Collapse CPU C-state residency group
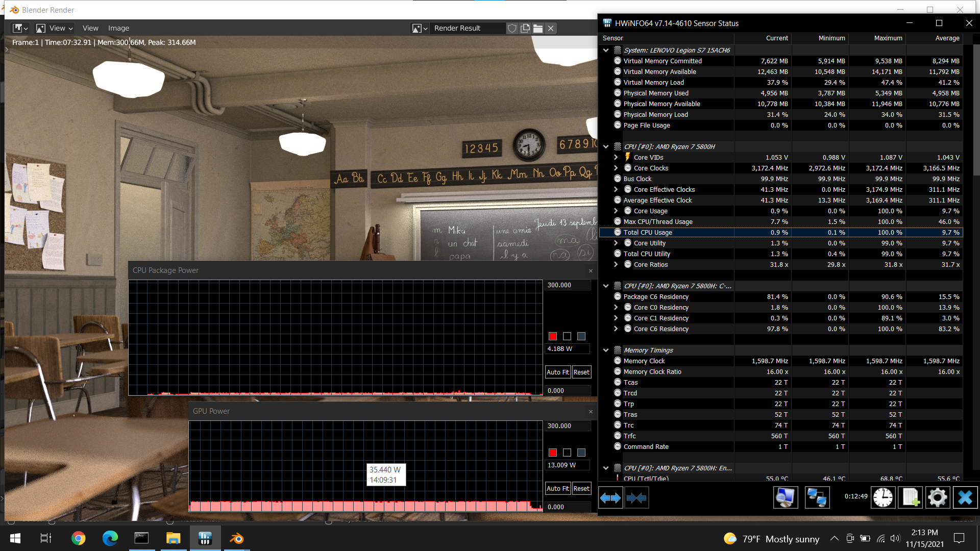Screen dimensions: 980x551 coord(606,286)
